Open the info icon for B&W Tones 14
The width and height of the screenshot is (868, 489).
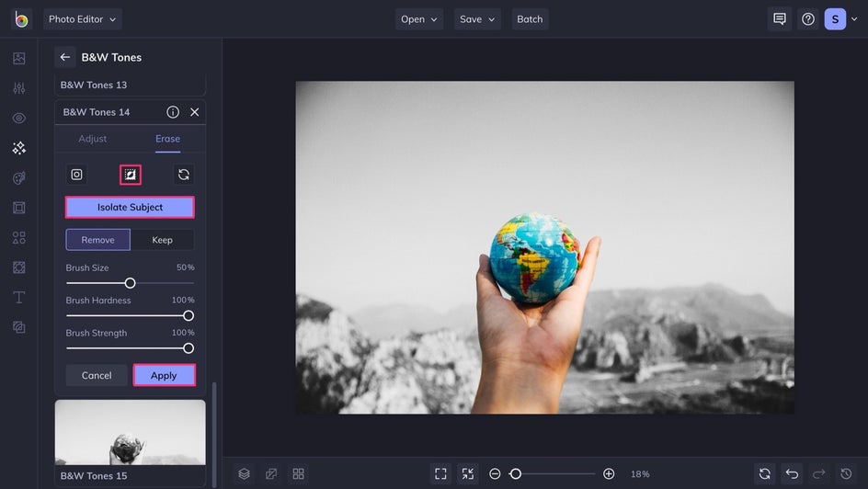173,112
